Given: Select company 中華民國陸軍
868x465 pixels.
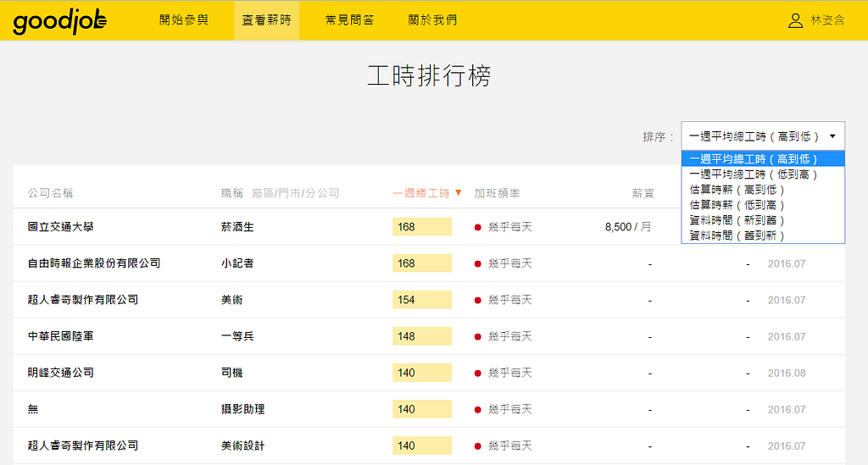Looking at the screenshot, I should point(61,336).
